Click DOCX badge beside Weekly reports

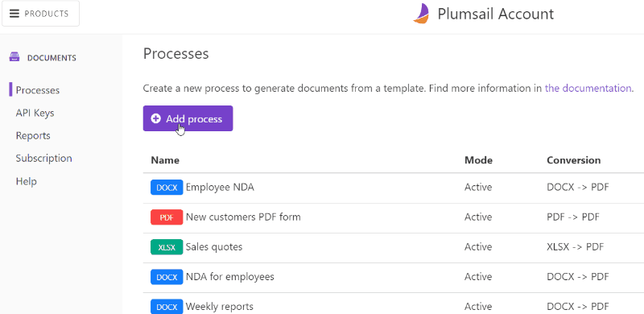[167, 307]
